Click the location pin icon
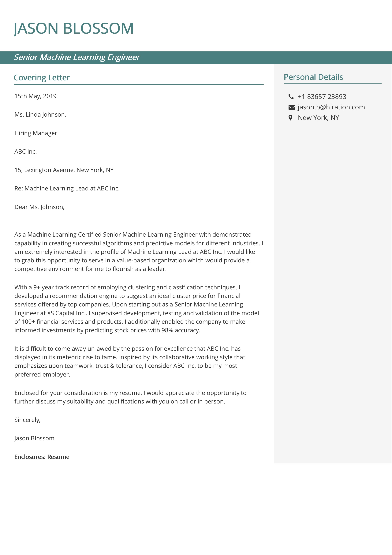Screen dimensions: 392x555 coord(290,118)
